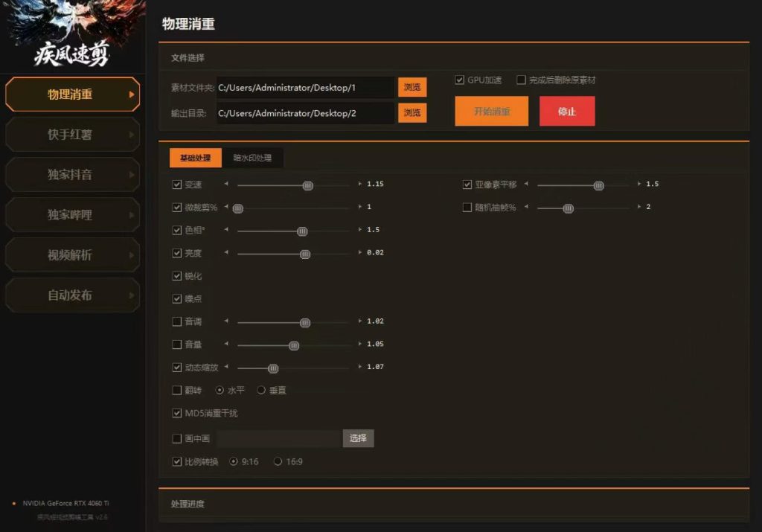Decrease 微裁剪% with left arrow
The image size is (762, 532).
pos(226,207)
